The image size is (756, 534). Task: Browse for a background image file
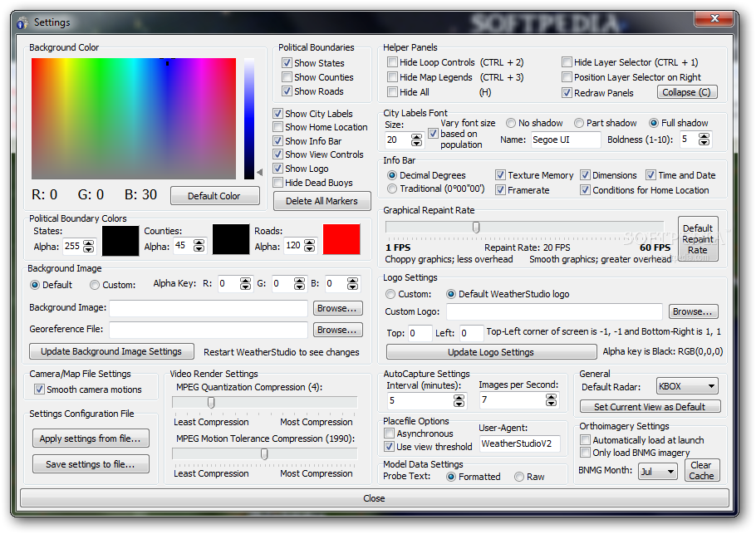(x=337, y=308)
